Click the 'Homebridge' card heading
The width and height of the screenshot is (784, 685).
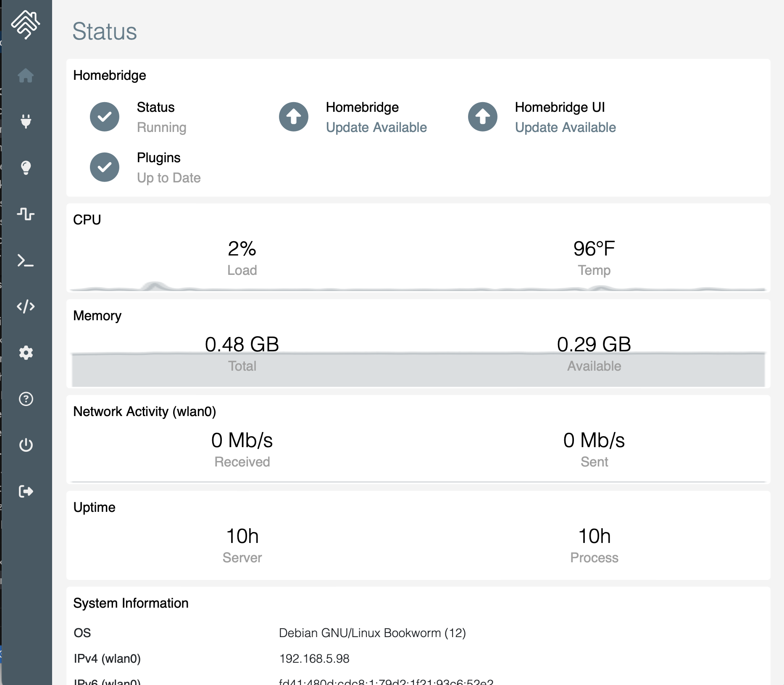click(x=110, y=75)
